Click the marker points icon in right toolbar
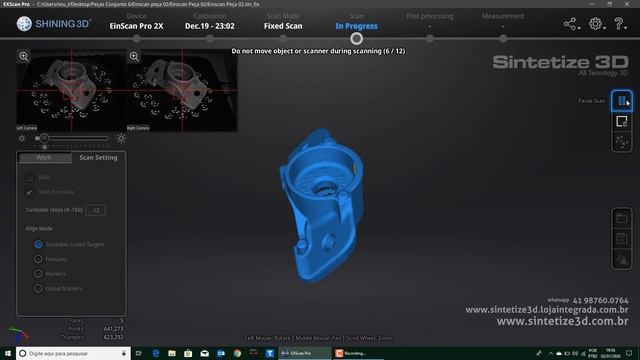 coord(622,142)
